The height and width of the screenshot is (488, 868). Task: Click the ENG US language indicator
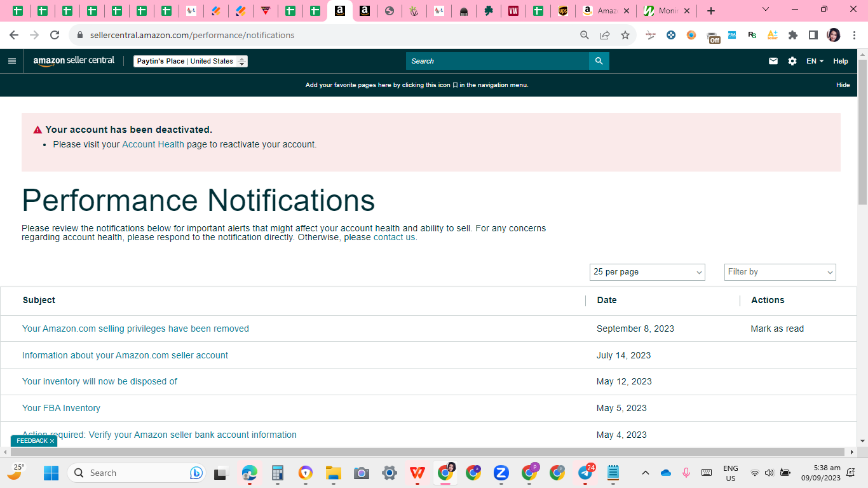pyautogui.click(x=731, y=473)
